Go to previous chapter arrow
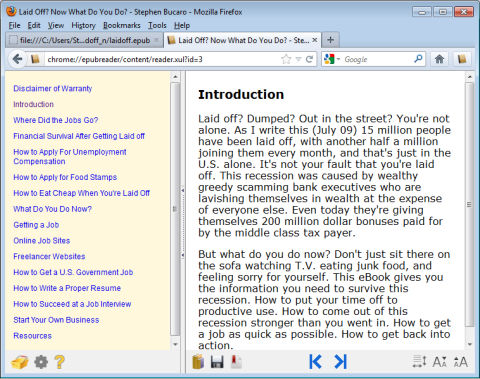The height and width of the screenshot is (379, 480). click(315, 362)
